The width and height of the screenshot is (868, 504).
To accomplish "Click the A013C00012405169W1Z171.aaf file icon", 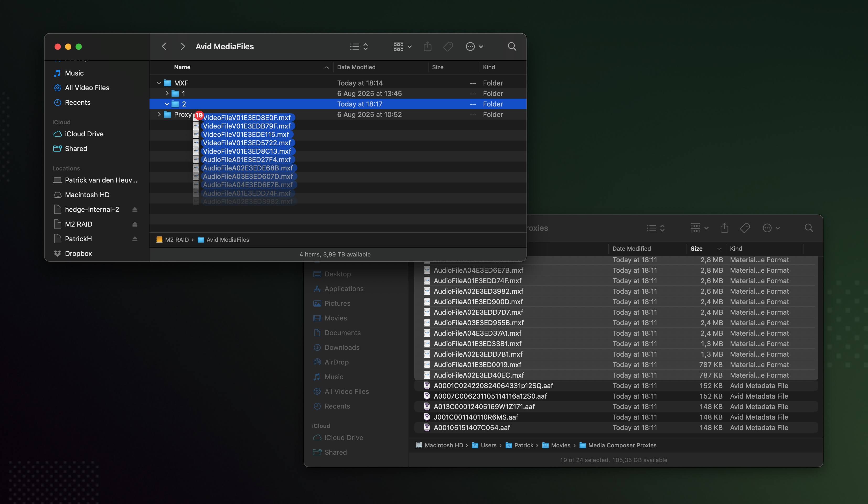I will [427, 406].
